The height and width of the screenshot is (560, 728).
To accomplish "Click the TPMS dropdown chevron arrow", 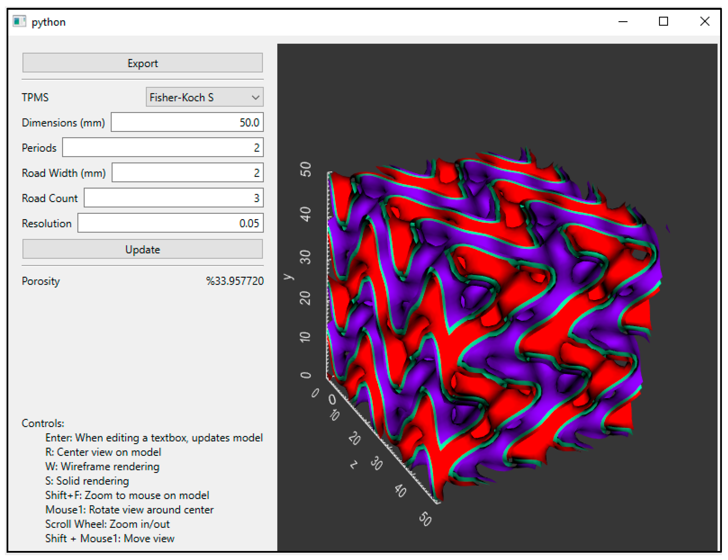I will (255, 97).
